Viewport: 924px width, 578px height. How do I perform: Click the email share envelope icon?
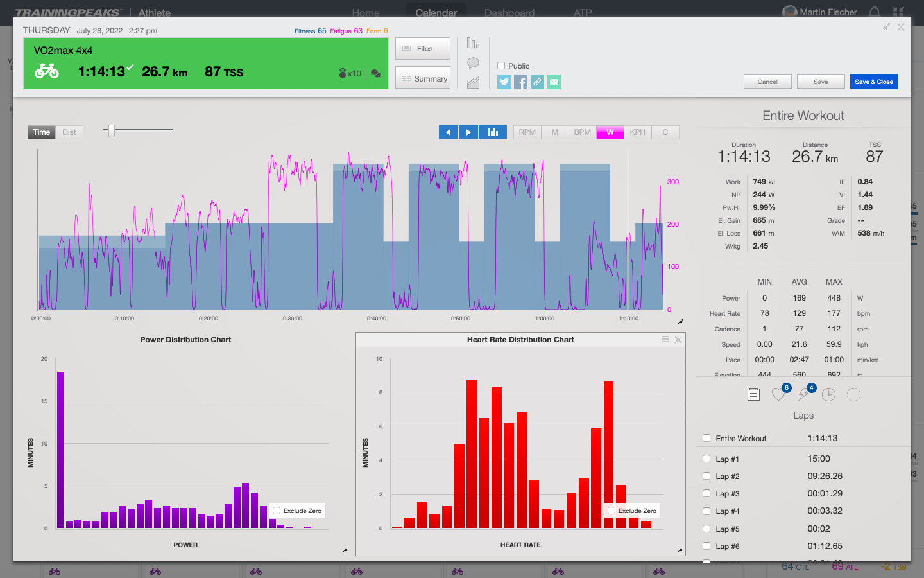[x=554, y=82]
